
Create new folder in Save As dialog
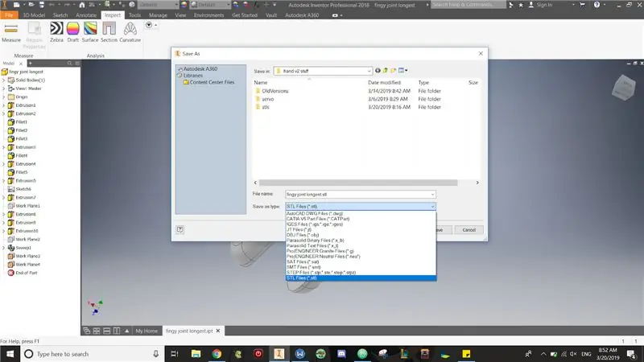click(x=393, y=71)
